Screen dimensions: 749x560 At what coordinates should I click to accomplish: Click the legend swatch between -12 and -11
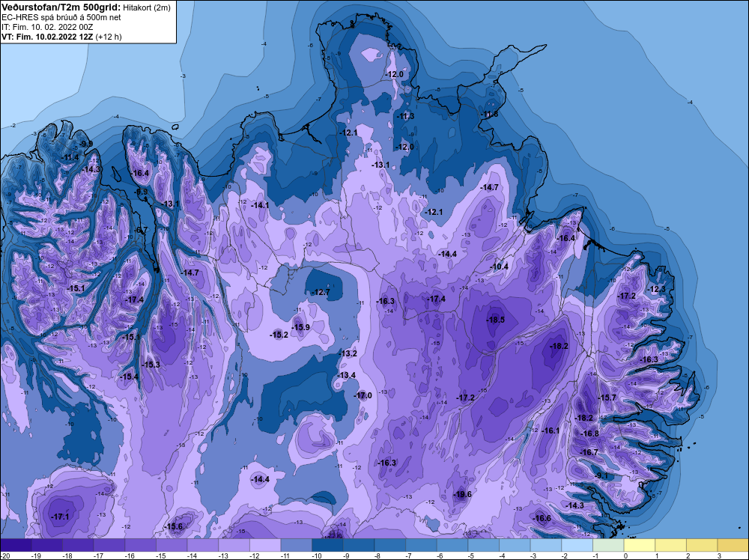[265, 545]
